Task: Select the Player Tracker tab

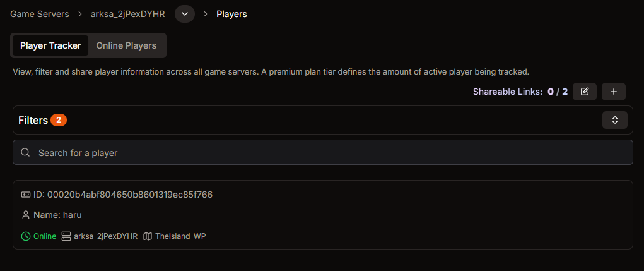Action: pos(50,45)
